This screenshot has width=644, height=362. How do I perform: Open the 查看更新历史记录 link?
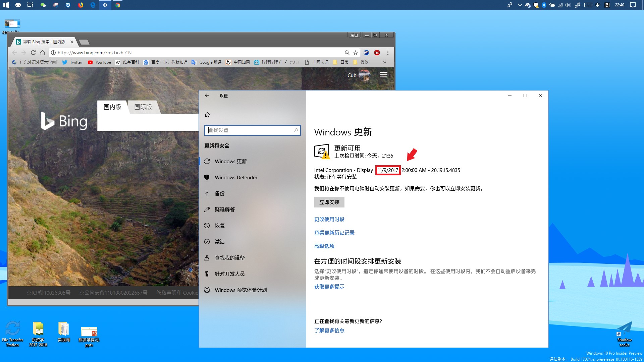pyautogui.click(x=334, y=233)
